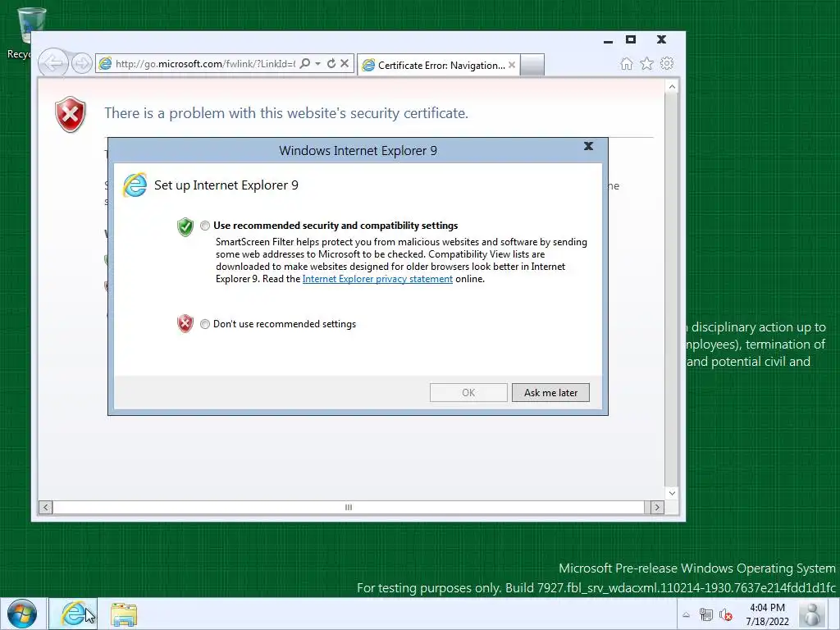Click the taskbar clock showing 4:04 PM
The height and width of the screenshot is (630, 840).
pos(767,614)
